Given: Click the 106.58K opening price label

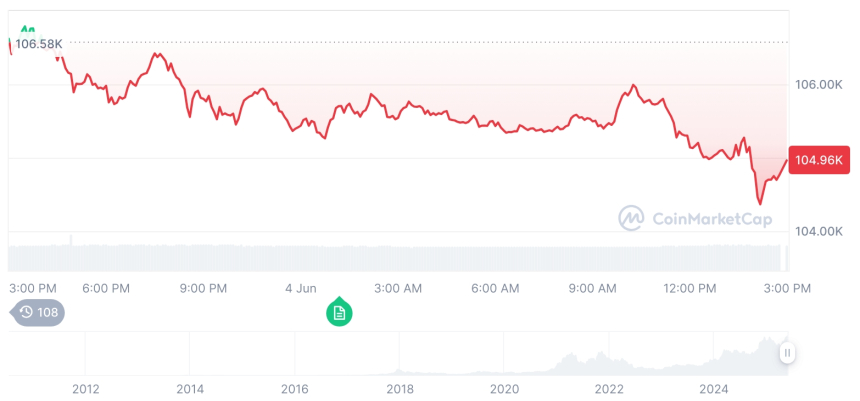Looking at the screenshot, I should tap(39, 44).
